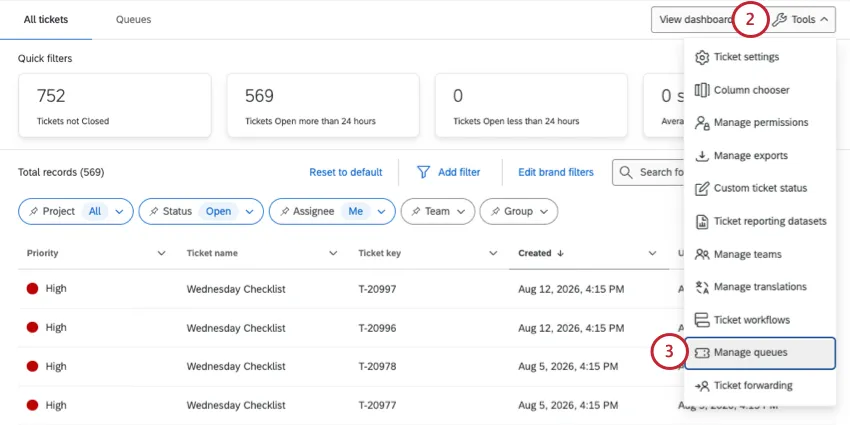Choose Column chooser menu entry
Image resolution: width=850 pixels, height=425 pixels.
[760, 90]
